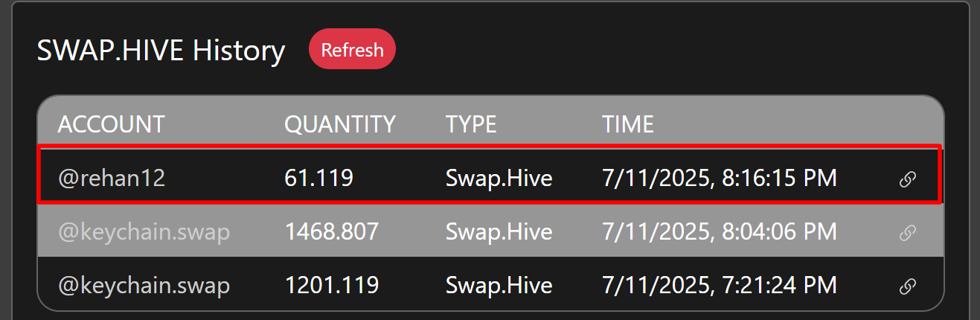Click the SWAP.HIVE History heading
This screenshot has width=980, height=320.
[x=161, y=51]
